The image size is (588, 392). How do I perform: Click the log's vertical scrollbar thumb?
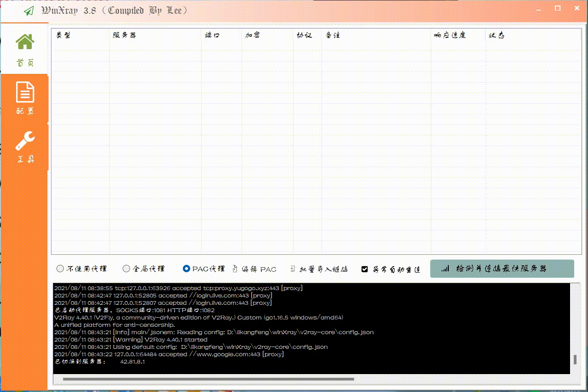click(x=575, y=359)
